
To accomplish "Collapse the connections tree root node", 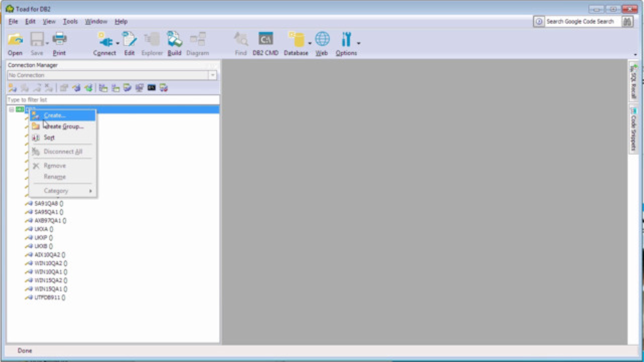I will click(11, 109).
